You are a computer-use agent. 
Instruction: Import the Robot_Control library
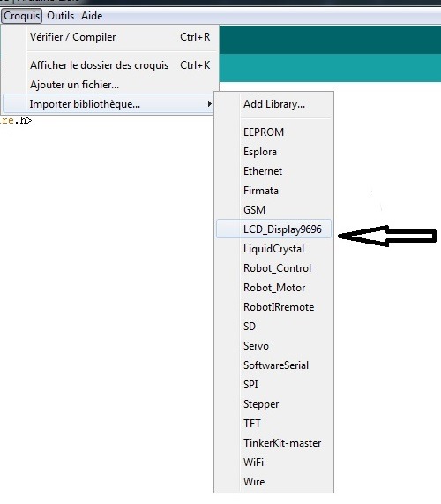(274, 268)
